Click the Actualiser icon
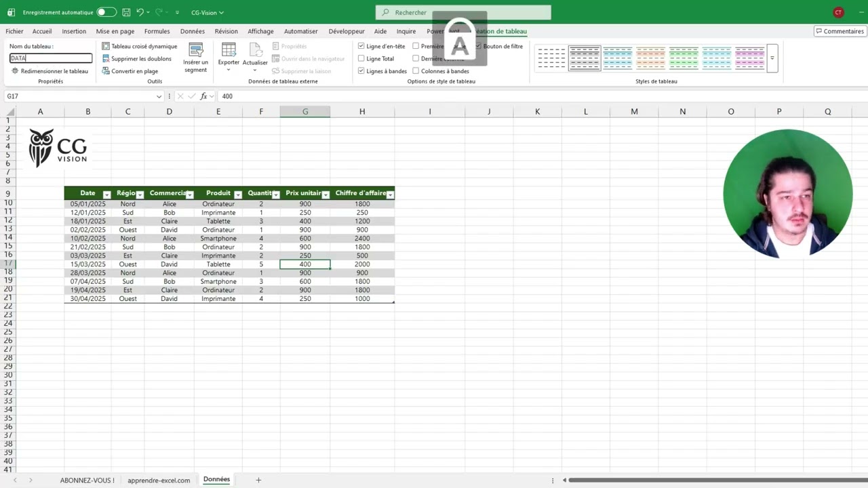 [255, 50]
